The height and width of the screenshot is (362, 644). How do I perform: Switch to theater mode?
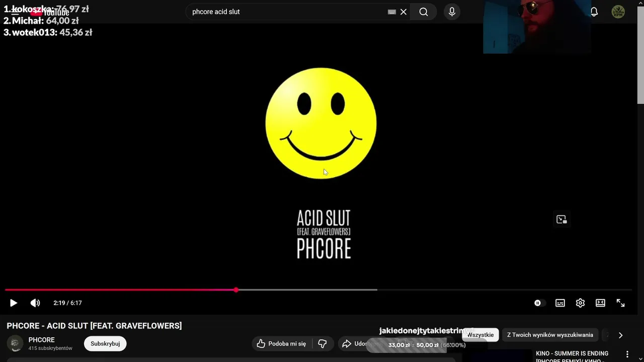600,303
